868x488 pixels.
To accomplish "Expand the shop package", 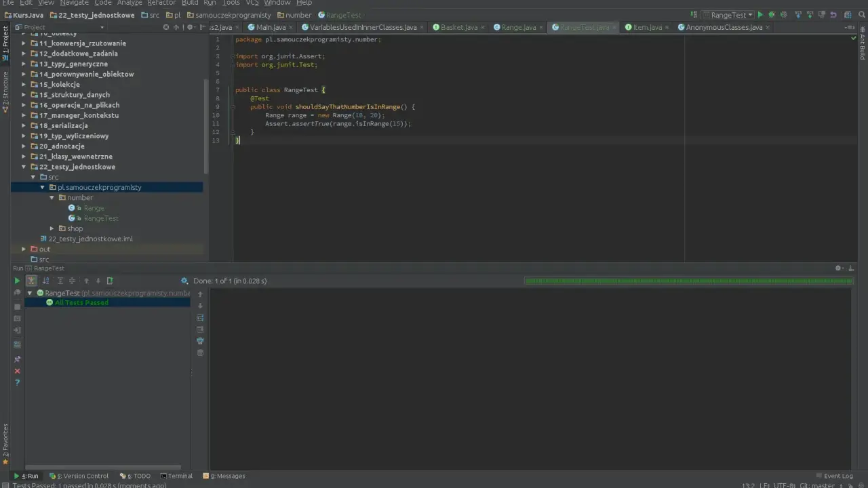I will [52, 228].
